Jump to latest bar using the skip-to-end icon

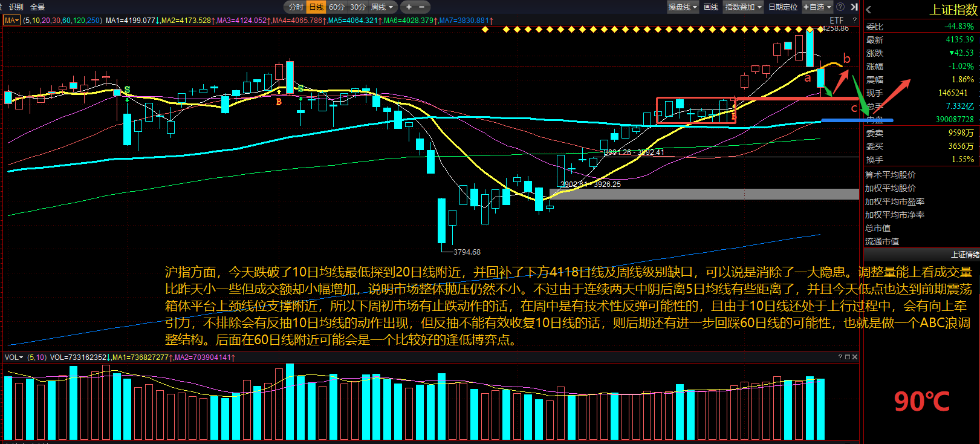854,7
